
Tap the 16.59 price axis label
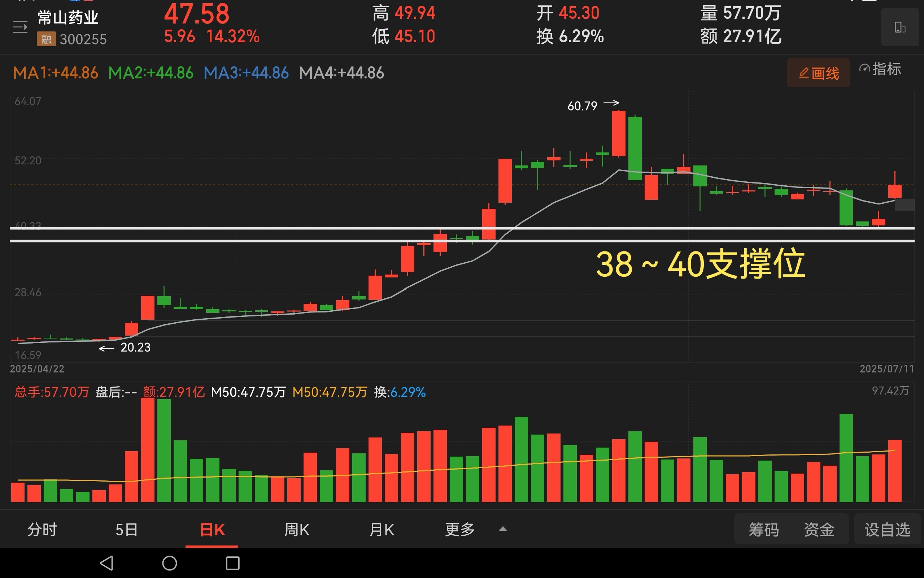pyautogui.click(x=28, y=355)
